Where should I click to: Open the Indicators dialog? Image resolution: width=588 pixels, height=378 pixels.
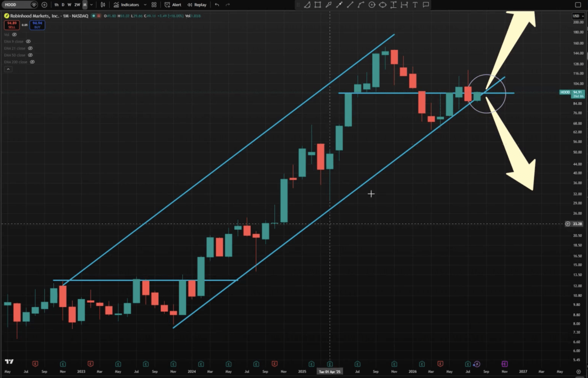point(126,4)
